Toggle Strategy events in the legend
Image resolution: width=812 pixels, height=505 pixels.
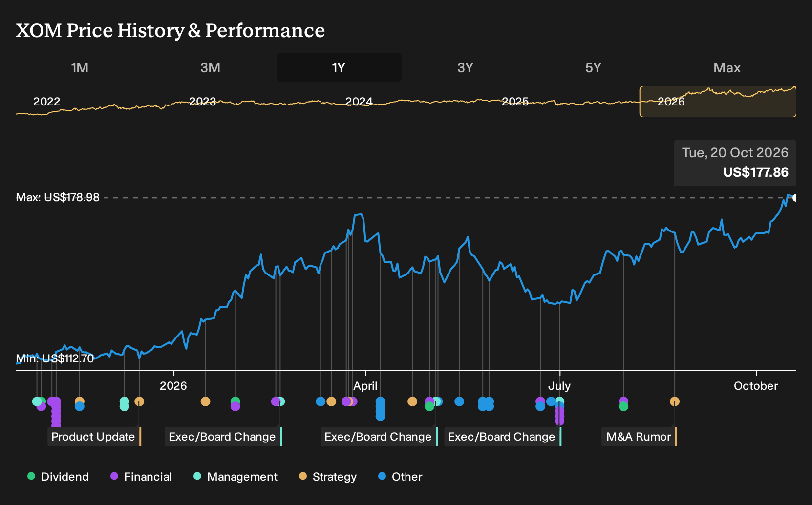point(328,477)
